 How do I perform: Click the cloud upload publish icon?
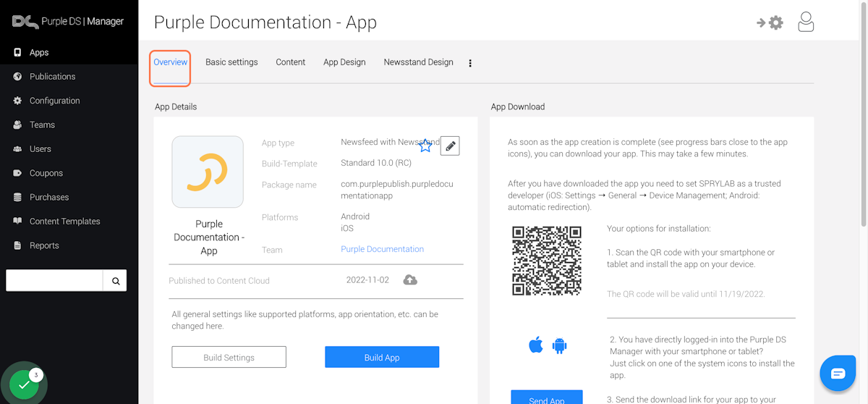coord(410,279)
